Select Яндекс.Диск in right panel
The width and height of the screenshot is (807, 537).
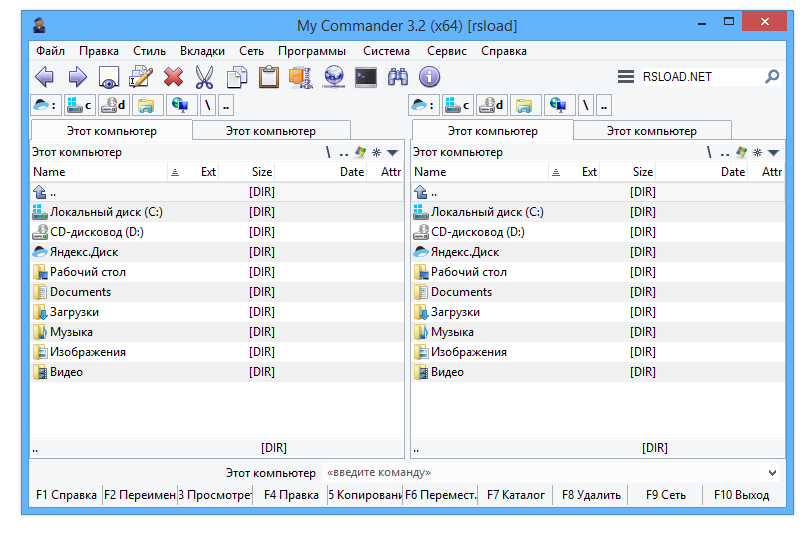coord(465,252)
